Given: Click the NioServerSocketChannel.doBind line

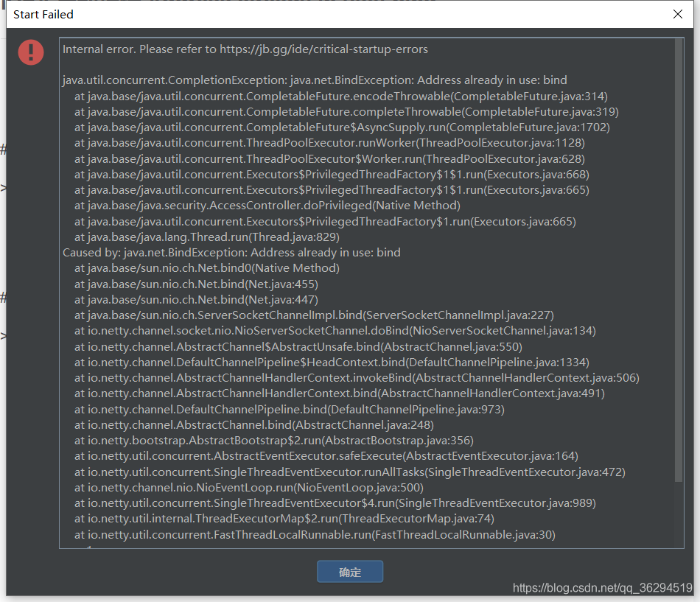Looking at the screenshot, I should click(x=335, y=331).
